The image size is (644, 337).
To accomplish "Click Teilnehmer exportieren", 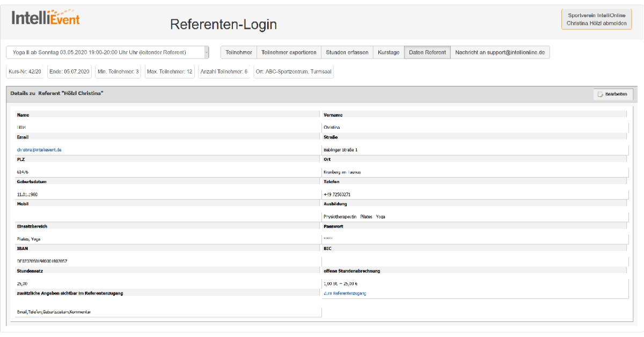I will (290, 52).
